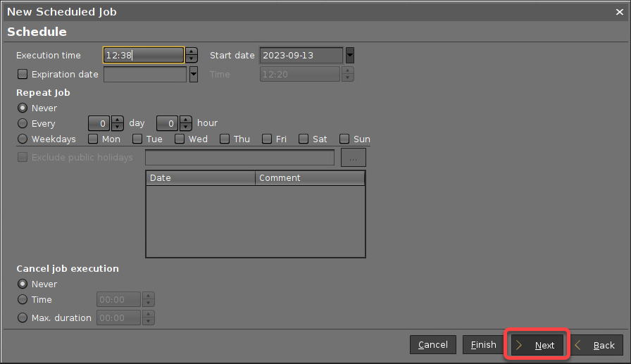
Task: Enable the Expiration date checkbox
Action: point(23,74)
